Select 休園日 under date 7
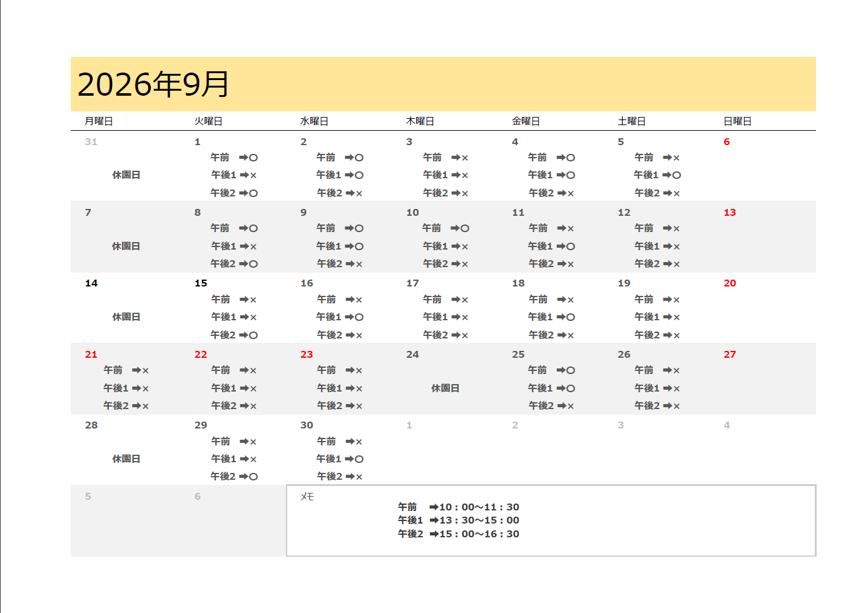This screenshot has width=868, height=613. (x=126, y=246)
